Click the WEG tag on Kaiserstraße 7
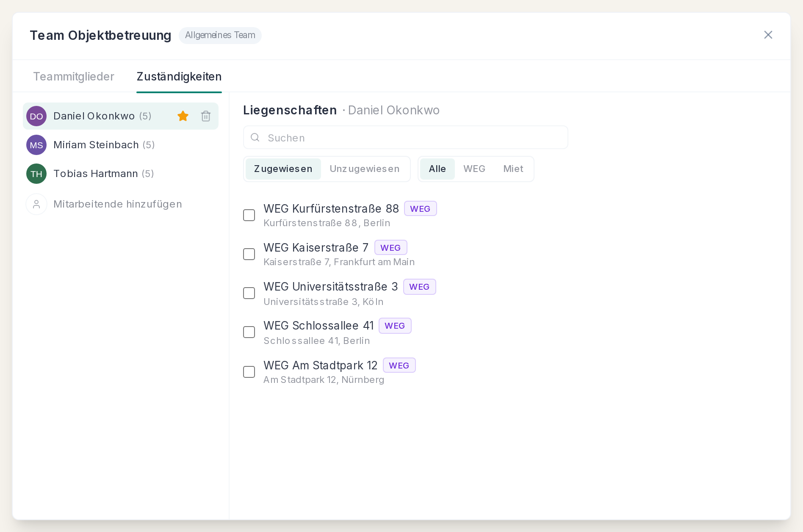Image resolution: width=803 pixels, height=532 pixels. [x=391, y=247]
